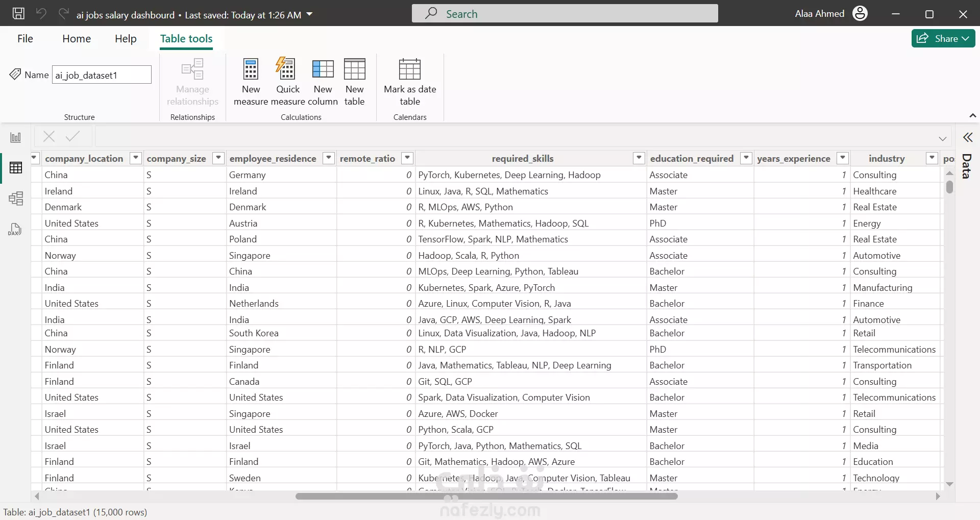The height and width of the screenshot is (520, 980).
Task: Expand the formula bar chevron
Action: tap(943, 138)
